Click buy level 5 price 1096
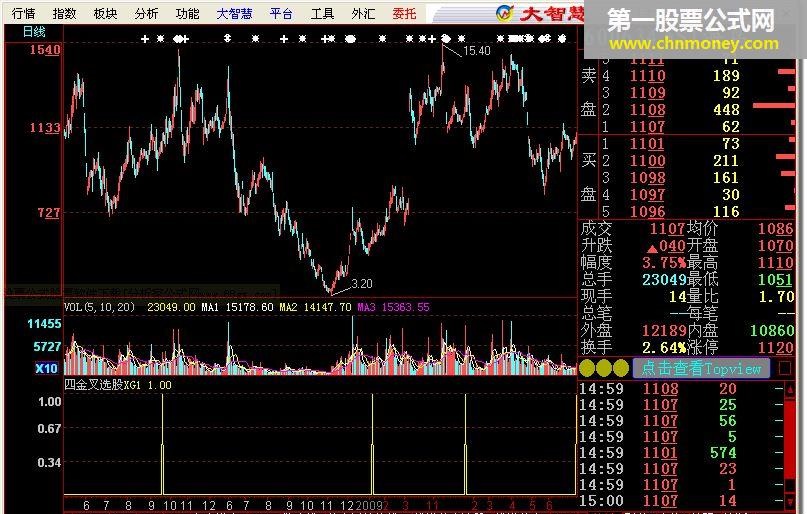 [x=647, y=211]
